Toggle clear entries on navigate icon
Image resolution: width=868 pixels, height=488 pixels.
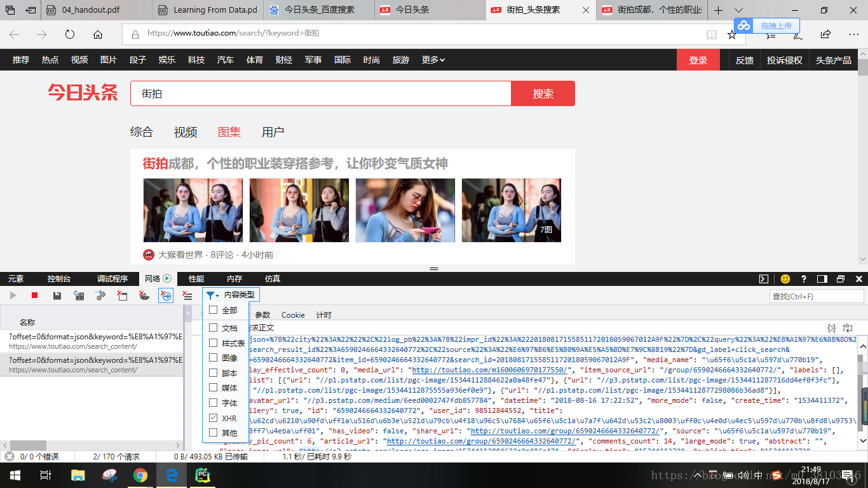point(166,295)
